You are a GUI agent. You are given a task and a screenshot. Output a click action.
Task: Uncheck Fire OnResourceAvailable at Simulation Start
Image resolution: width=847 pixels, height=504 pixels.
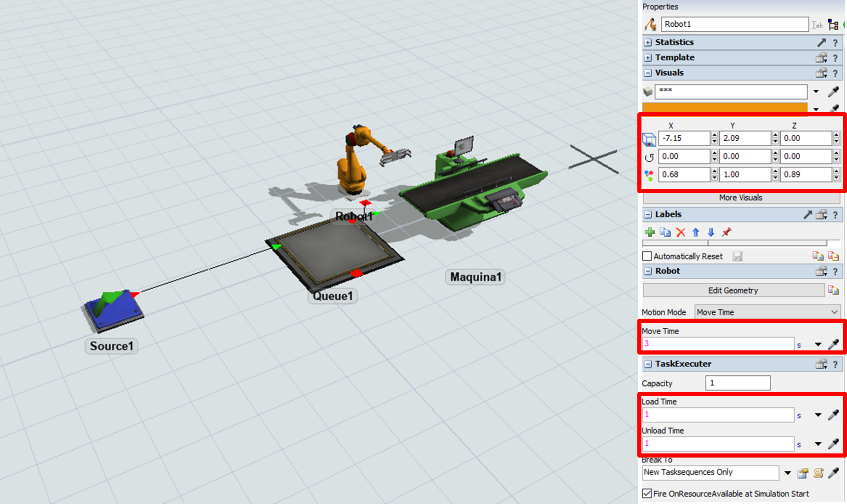[x=647, y=493]
